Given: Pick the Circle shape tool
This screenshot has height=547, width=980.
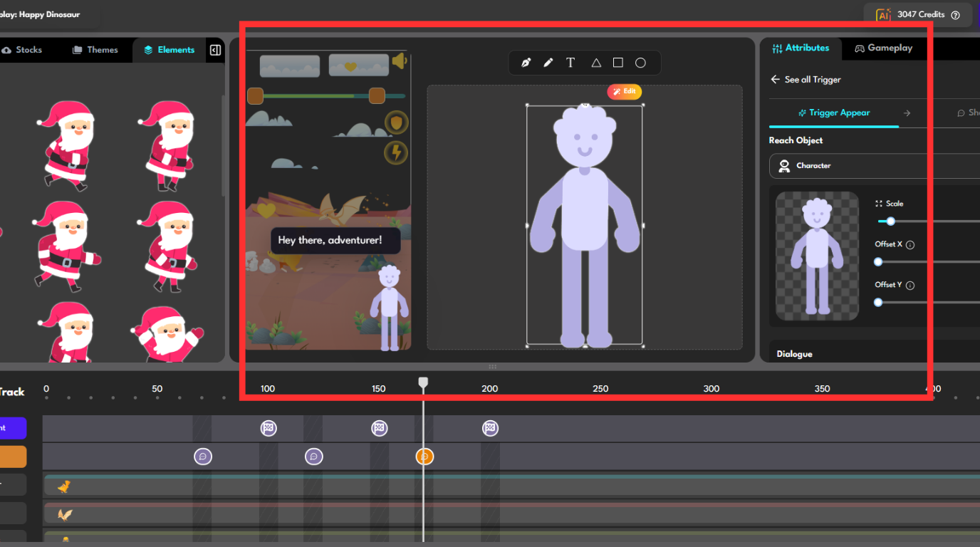Looking at the screenshot, I should (x=640, y=63).
